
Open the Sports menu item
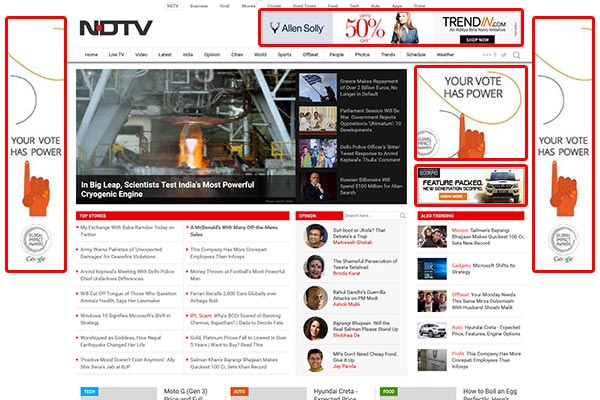(x=284, y=55)
